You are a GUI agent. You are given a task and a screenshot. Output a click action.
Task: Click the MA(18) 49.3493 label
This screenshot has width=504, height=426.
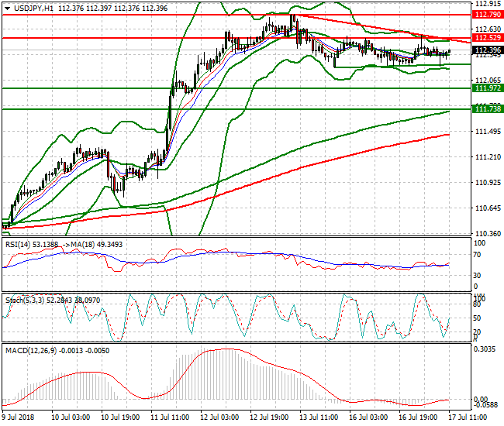coord(96,244)
